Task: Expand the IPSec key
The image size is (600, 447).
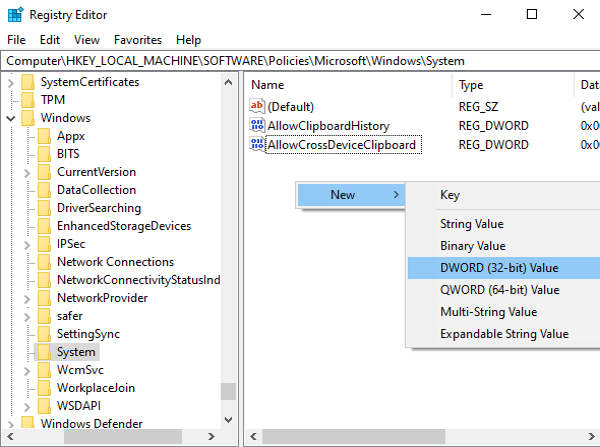Action: 27,245
